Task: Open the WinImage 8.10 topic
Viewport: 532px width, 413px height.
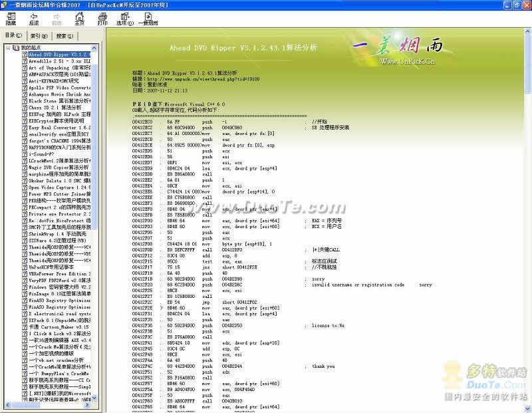Action: pyautogui.click(x=59, y=293)
